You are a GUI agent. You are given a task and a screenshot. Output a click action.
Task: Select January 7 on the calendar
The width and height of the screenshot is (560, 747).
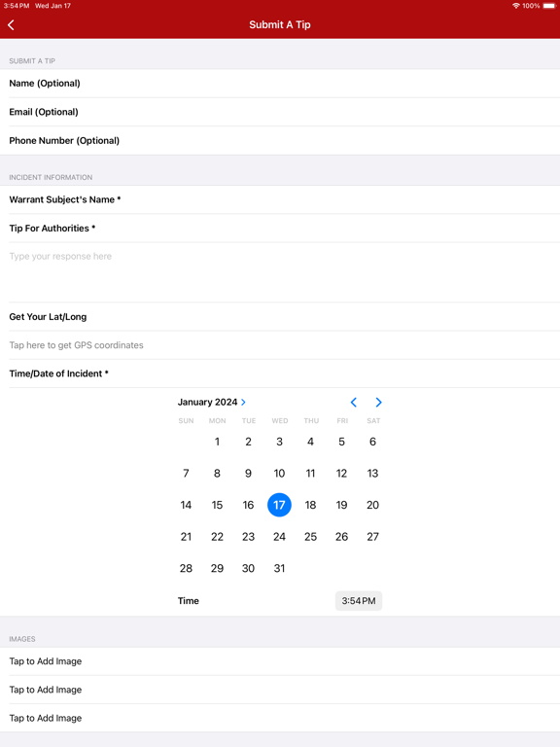click(186, 473)
